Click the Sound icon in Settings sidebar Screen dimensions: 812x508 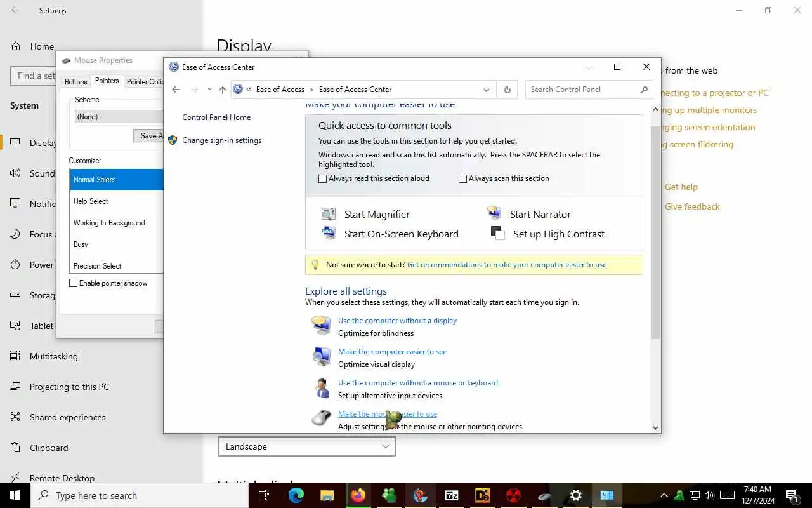[x=16, y=173]
